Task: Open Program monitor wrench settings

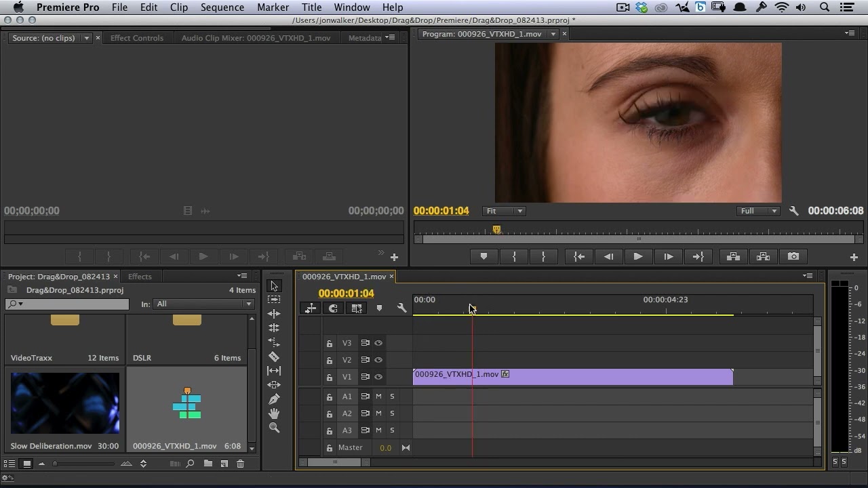Action: [x=794, y=211]
